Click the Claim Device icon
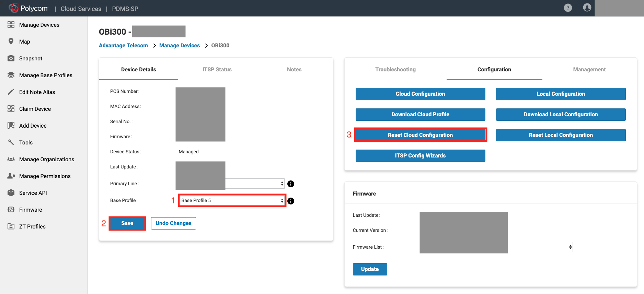The image size is (644, 294). coord(11,109)
